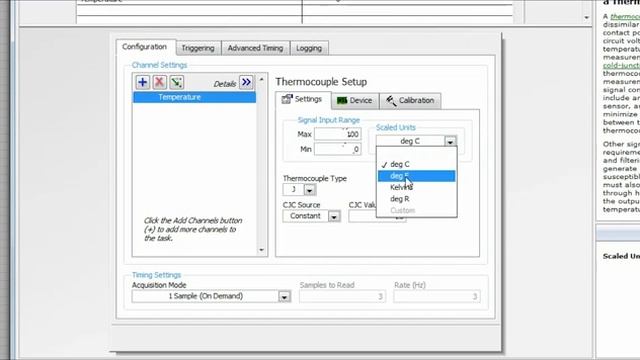
Task: Open the CJC Source Constant dropdown
Action: [x=334, y=216]
